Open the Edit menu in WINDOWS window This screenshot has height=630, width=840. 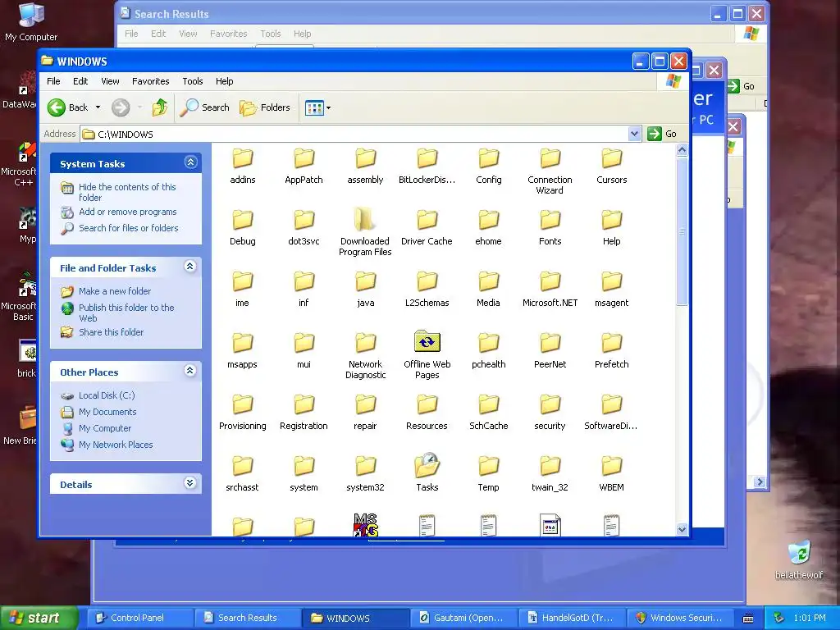(80, 81)
